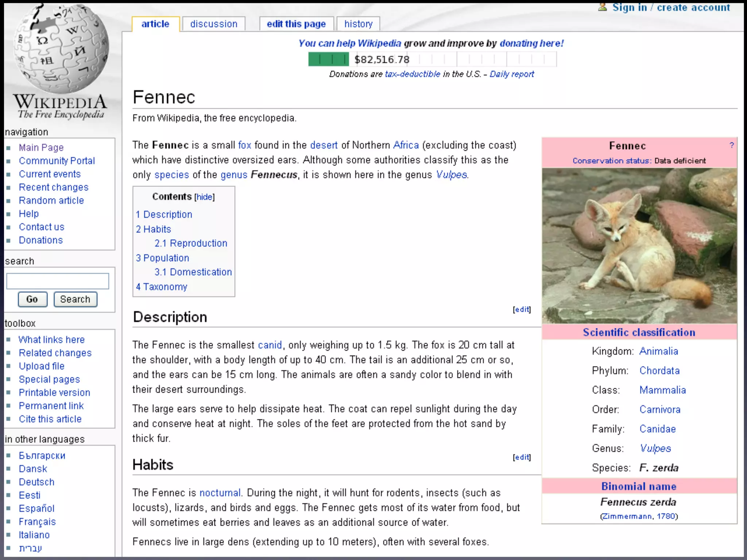The height and width of the screenshot is (560, 747).
Task: Switch to Deutsch language version
Action: pyautogui.click(x=36, y=482)
